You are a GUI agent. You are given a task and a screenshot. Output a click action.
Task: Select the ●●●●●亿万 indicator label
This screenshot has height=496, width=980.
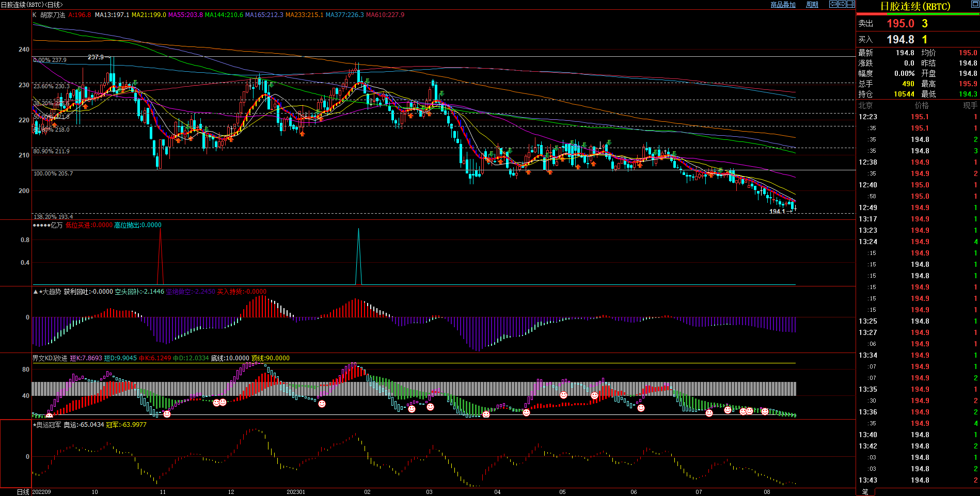pyautogui.click(x=48, y=225)
